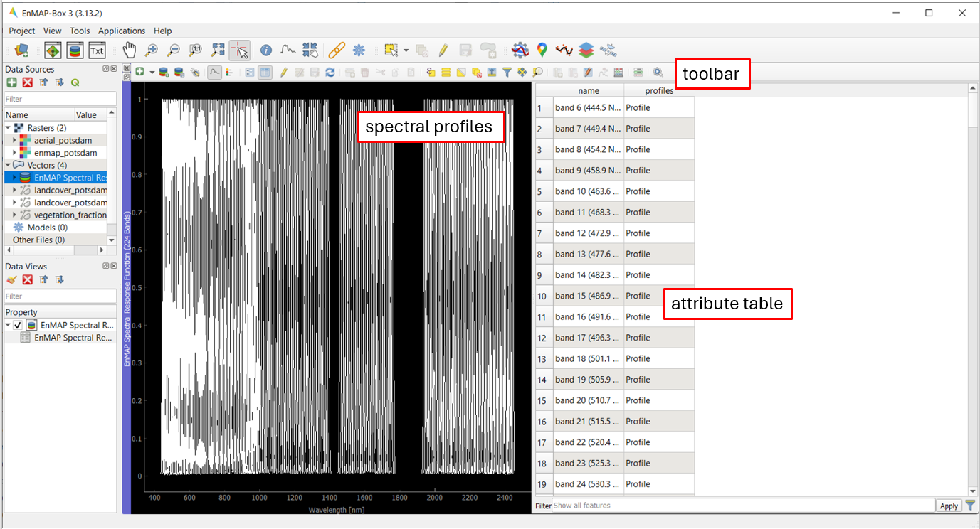Open the satellite sensor icon
The image size is (980, 529).
coord(608,50)
